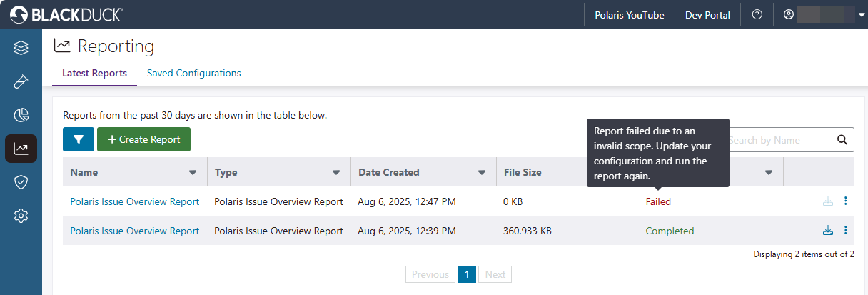The width and height of the screenshot is (868, 295).
Task: Open more options for the Failed report
Action: coord(846,201)
